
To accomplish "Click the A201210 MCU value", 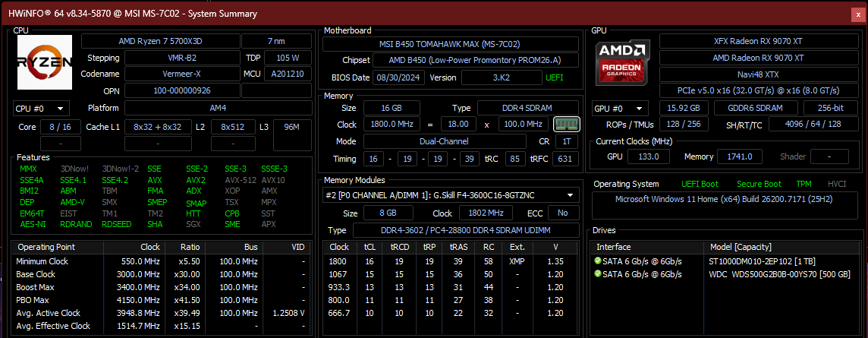I will [x=288, y=74].
